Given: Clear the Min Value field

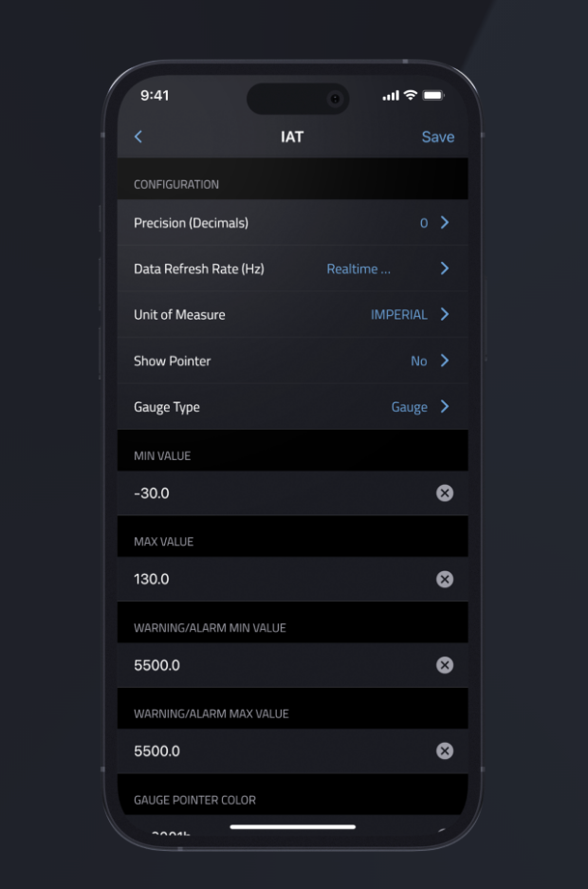Looking at the screenshot, I should 444,493.
